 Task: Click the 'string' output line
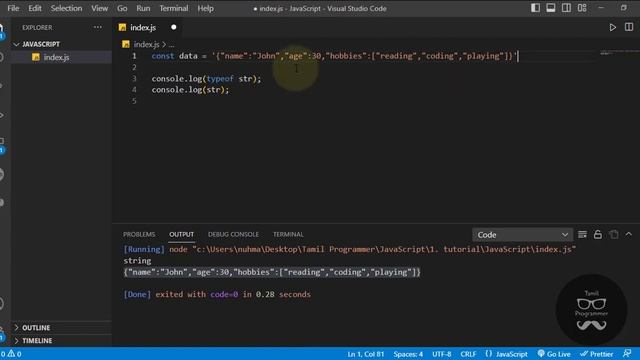coord(137,260)
